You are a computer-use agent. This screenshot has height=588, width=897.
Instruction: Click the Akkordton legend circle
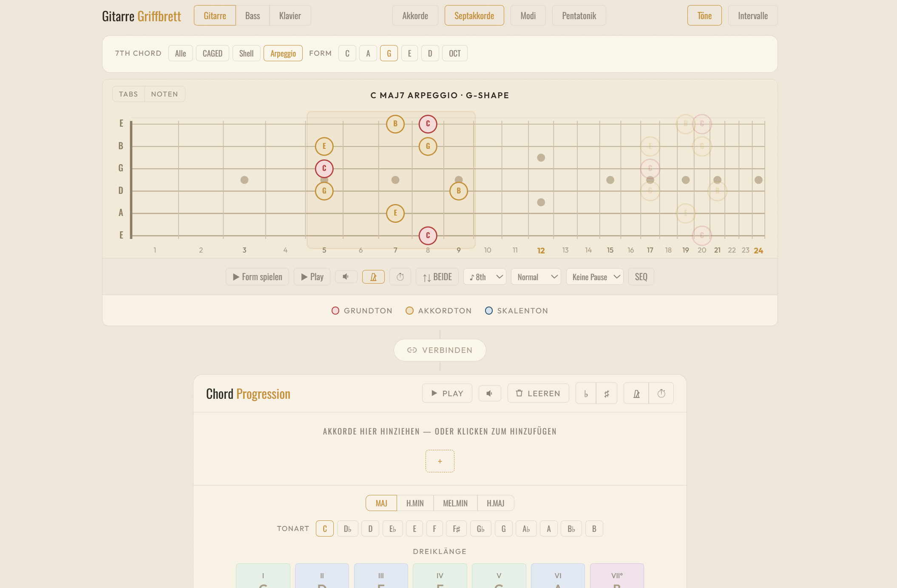(409, 311)
